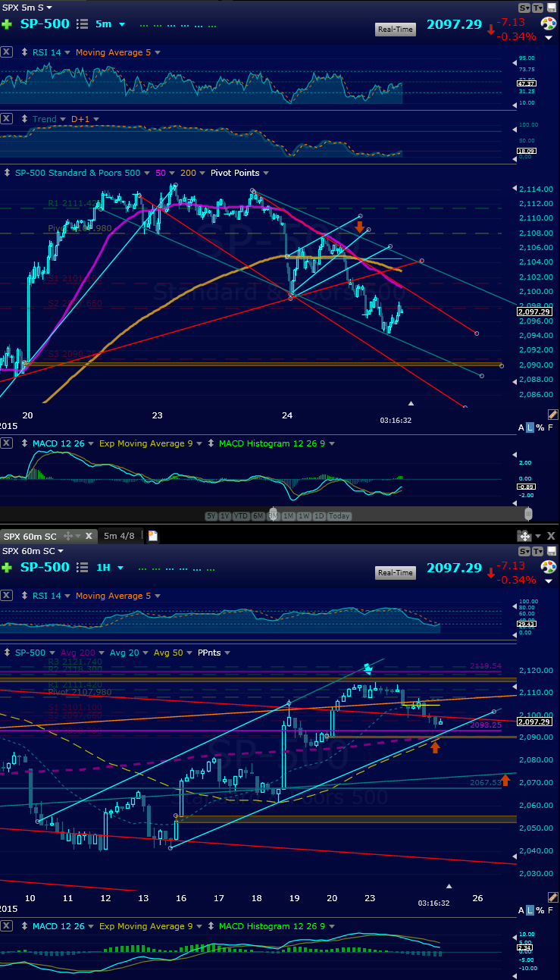560x980 pixels.
Task: Close the MACD panel on the 5m chart
Action: tap(6, 443)
